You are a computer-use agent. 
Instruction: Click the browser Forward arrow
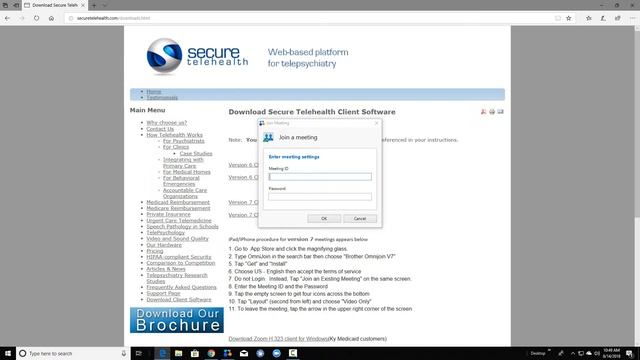pos(22,18)
